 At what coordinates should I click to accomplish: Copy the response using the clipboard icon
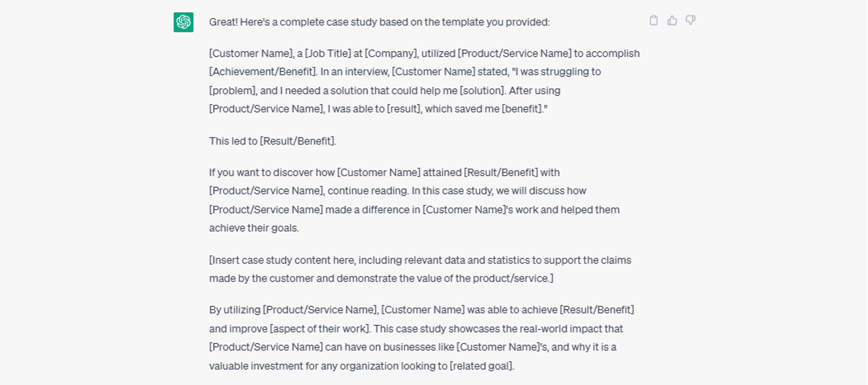(x=654, y=20)
